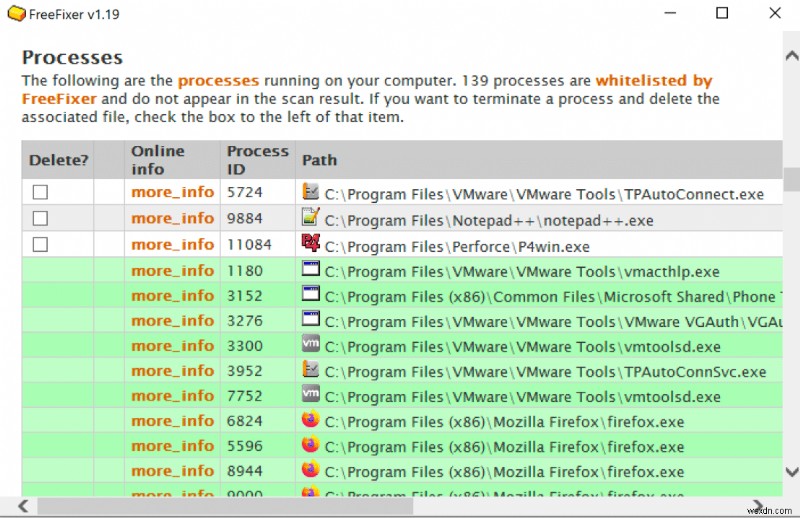Select the Perforce\P4win.exe path text
800x518 pixels.
click(x=457, y=247)
